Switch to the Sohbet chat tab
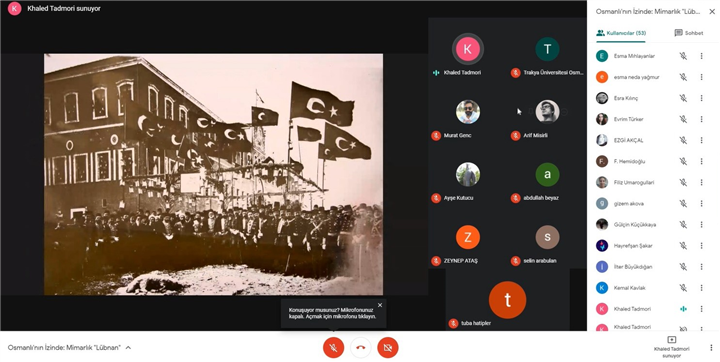This screenshot has width=720, height=362. click(688, 33)
